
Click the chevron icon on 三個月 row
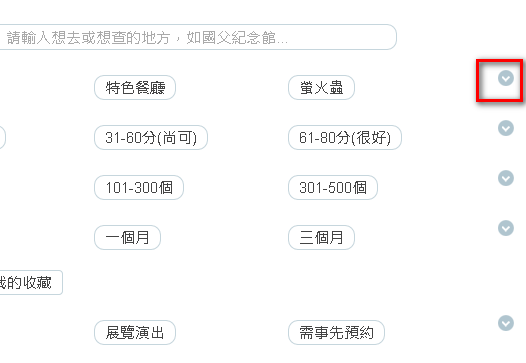[x=506, y=228]
